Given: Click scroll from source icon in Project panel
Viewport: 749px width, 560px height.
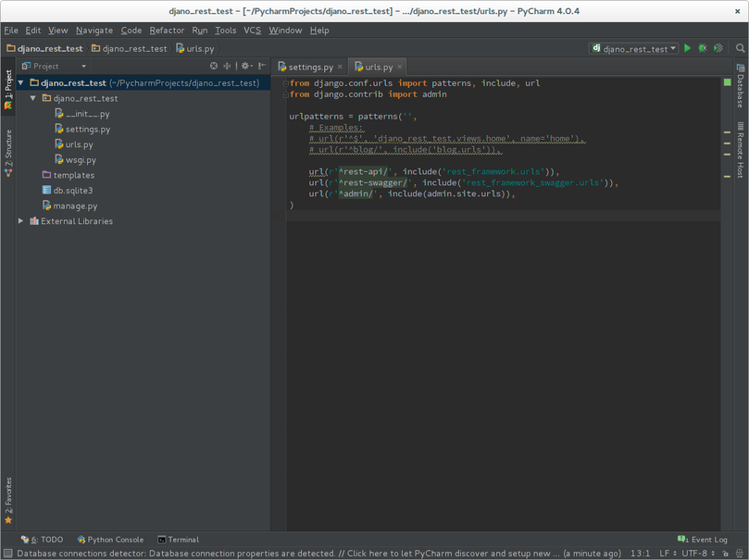Looking at the screenshot, I should point(214,66).
